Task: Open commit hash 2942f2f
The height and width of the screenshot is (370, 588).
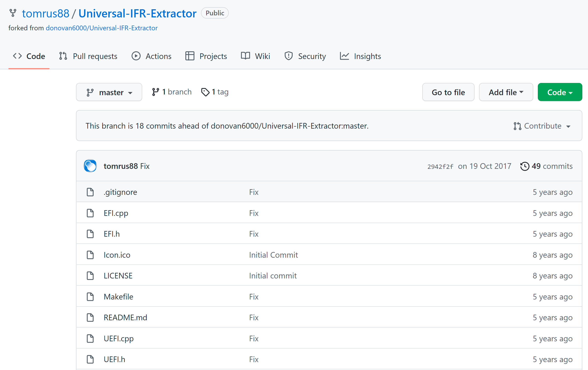Action: pos(440,166)
